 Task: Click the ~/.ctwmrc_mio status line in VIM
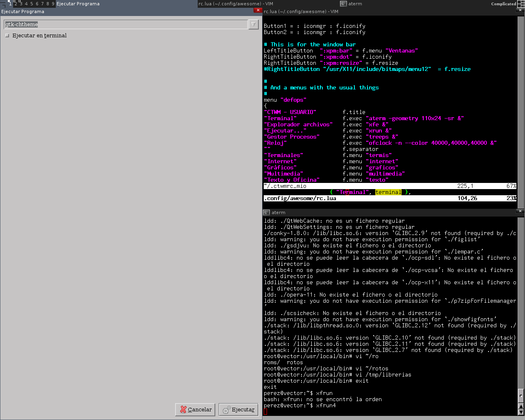390,186
